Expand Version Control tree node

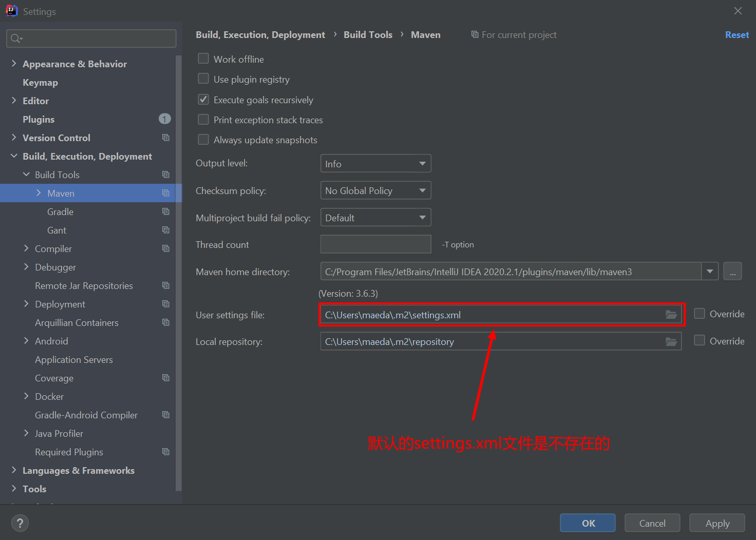click(x=14, y=137)
